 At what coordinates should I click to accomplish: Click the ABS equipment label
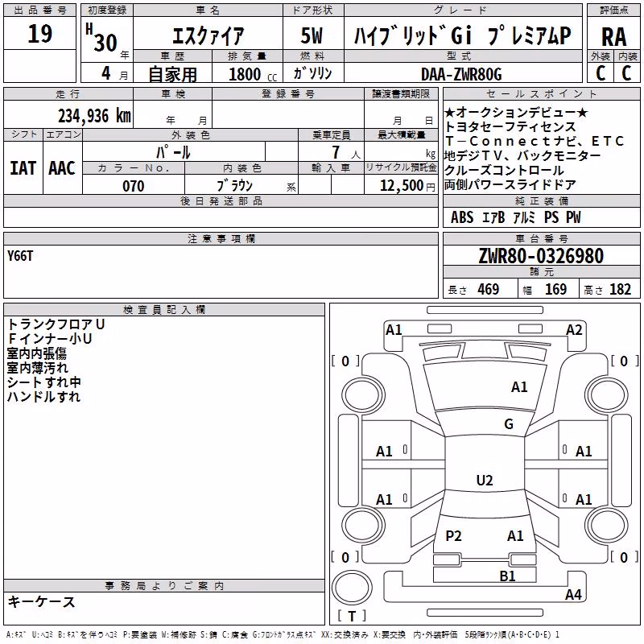click(x=462, y=217)
